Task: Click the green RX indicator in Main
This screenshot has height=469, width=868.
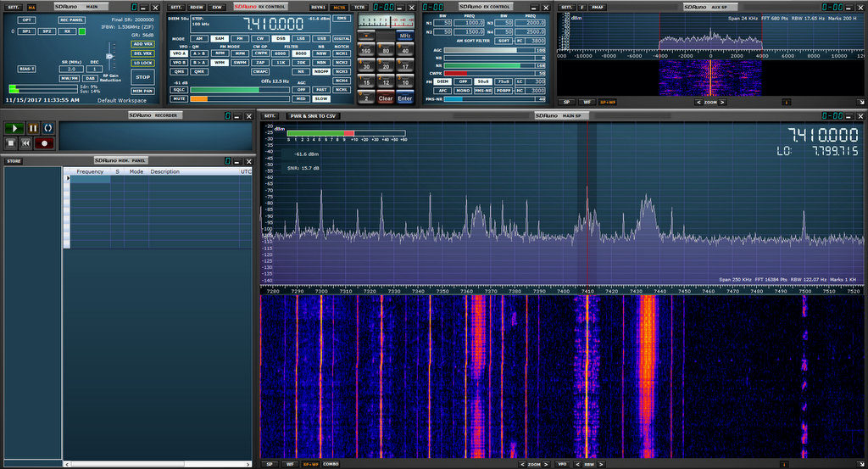Action: 82,31
